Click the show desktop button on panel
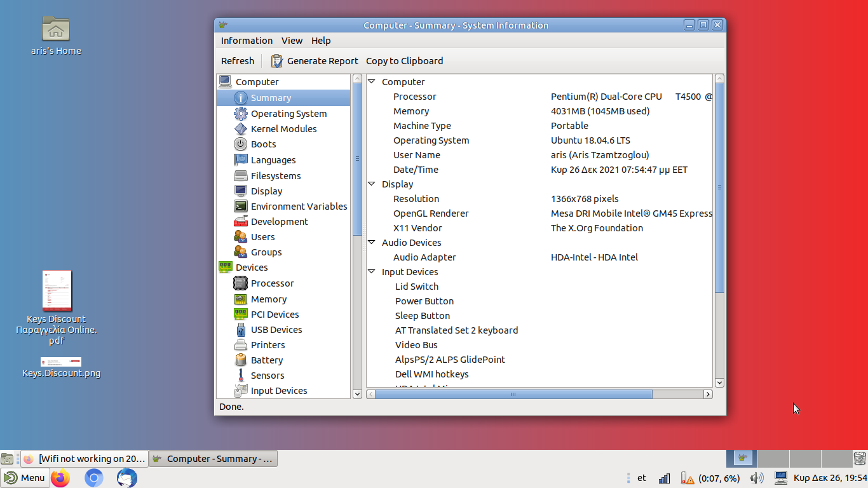The image size is (868, 488). coord(7,459)
